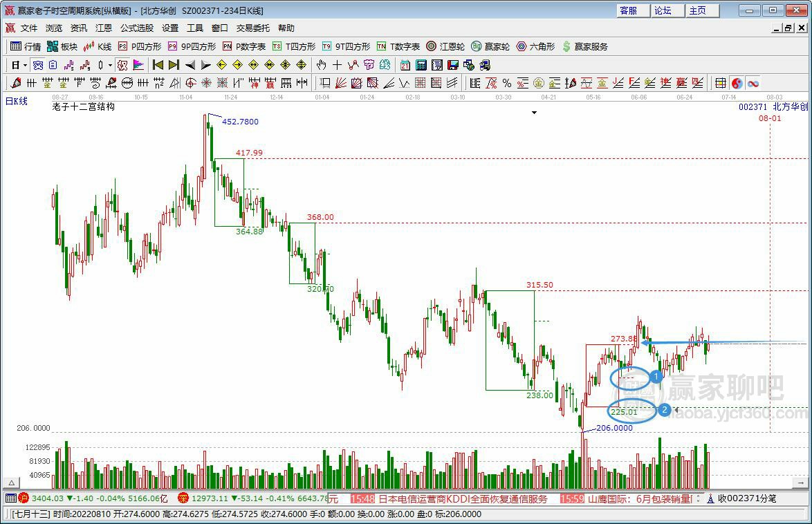812x524 pixels.
Task: Open the T数字表 number table
Action: tap(398, 46)
